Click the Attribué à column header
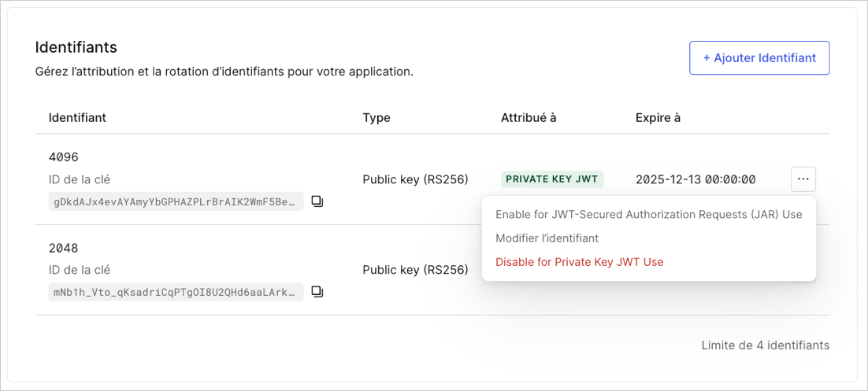 point(529,118)
